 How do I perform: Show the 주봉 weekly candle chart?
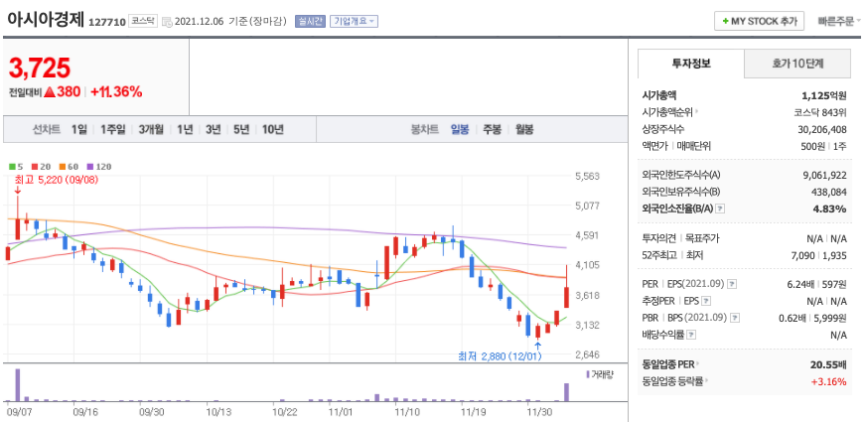click(x=493, y=130)
